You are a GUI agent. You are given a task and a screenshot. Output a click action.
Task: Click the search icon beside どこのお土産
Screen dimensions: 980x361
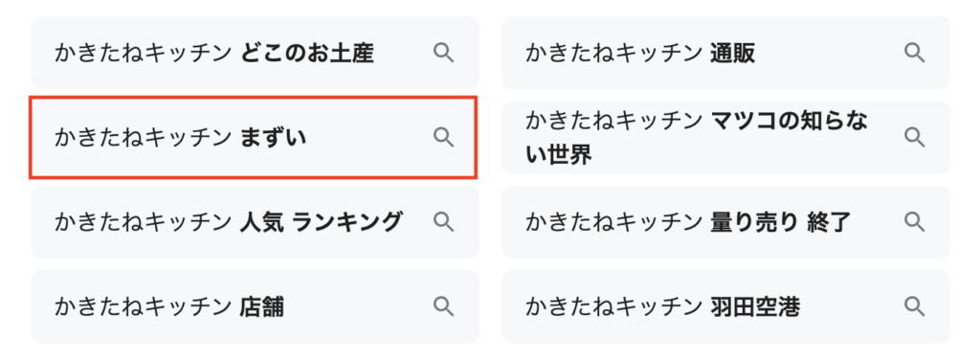(x=444, y=54)
